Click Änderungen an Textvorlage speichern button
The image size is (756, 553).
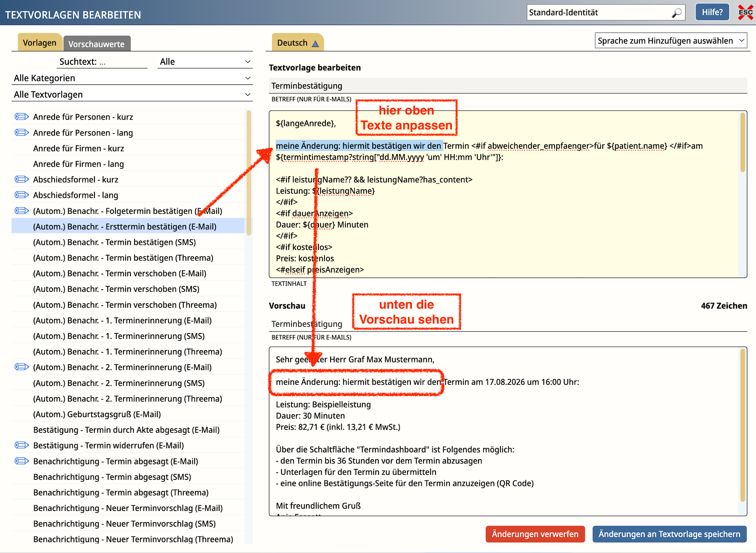(x=670, y=534)
